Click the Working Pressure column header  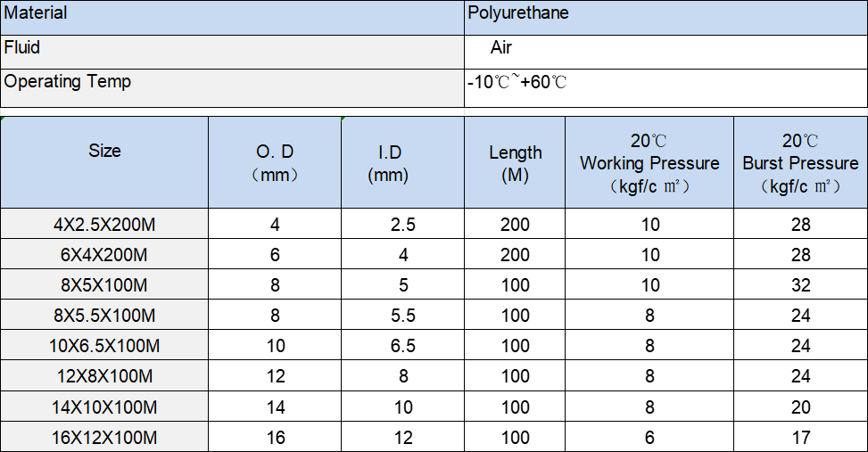click(649, 161)
